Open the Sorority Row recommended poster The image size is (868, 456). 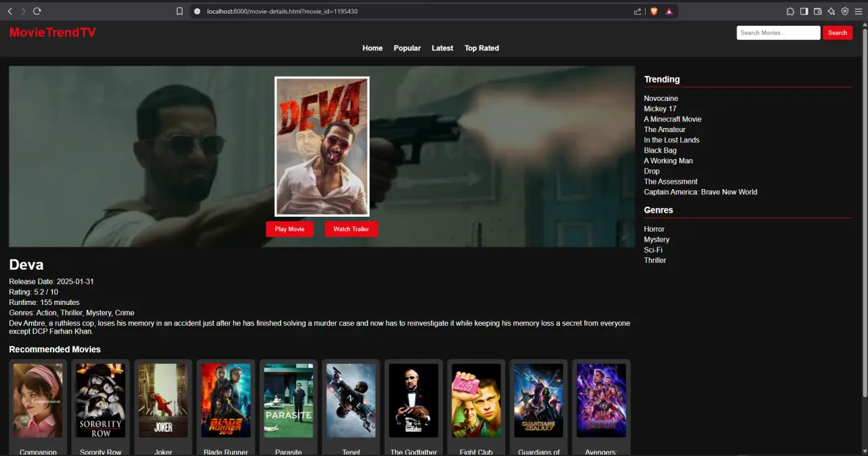(x=100, y=400)
